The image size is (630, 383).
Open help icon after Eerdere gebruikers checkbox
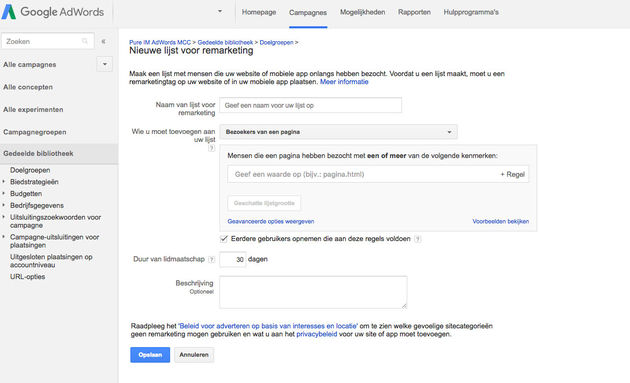418,239
